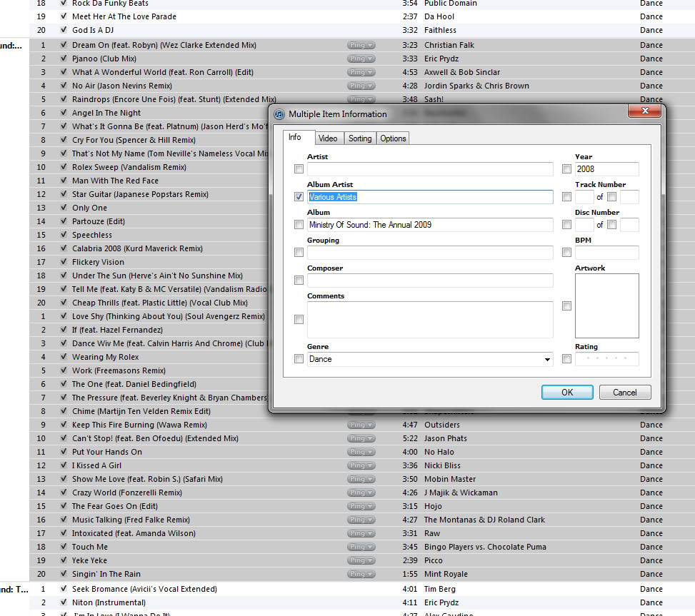
Task: Click Ping button for I Kissed A Girl
Action: (x=361, y=465)
